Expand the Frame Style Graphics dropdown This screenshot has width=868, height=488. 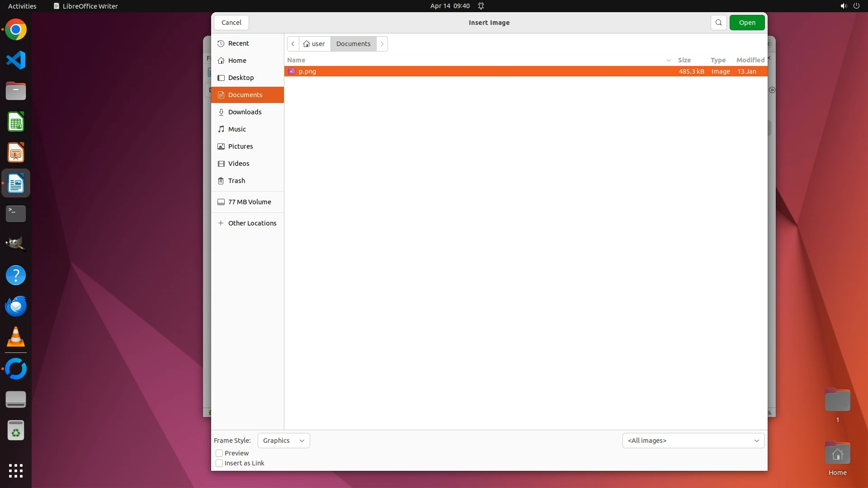pos(283,441)
